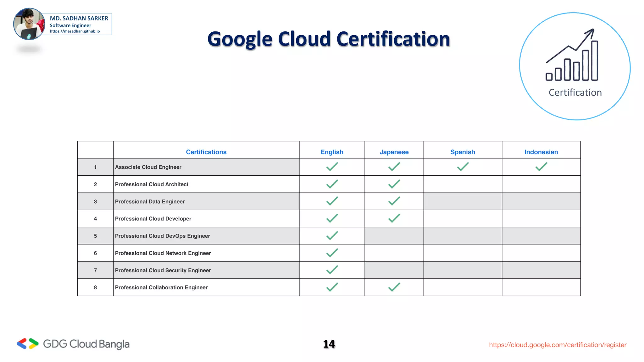Click the English checkmark for Cloud DevOps Engineer
644x362 pixels.
coord(332,235)
